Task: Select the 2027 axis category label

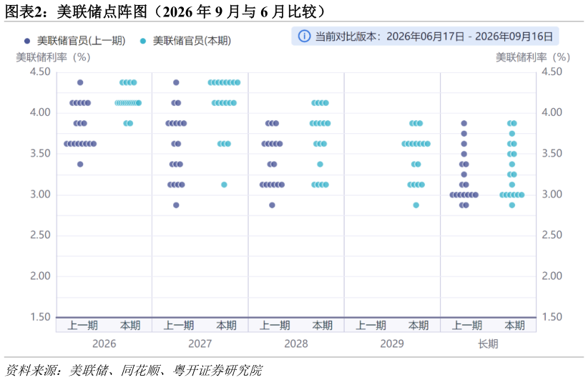Action: (200, 344)
